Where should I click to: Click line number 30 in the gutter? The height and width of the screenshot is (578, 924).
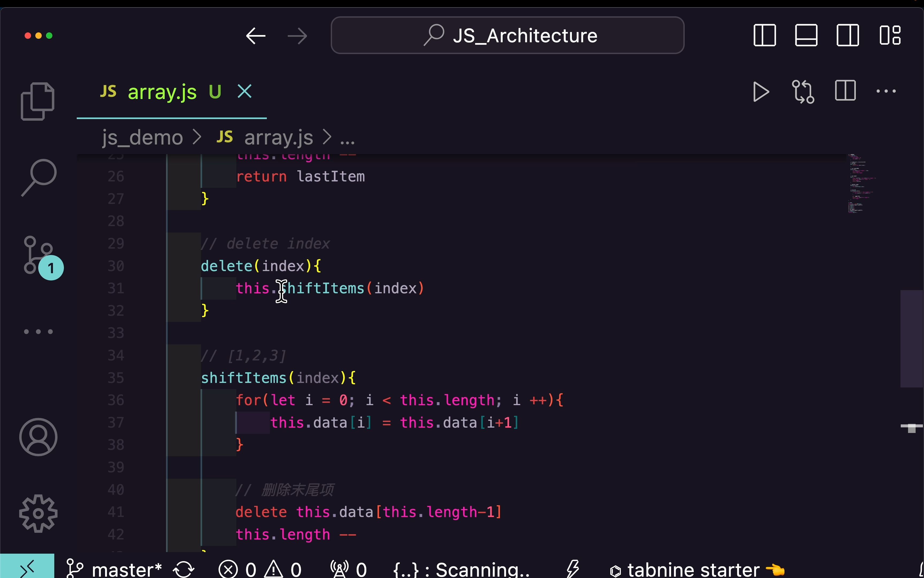click(116, 266)
